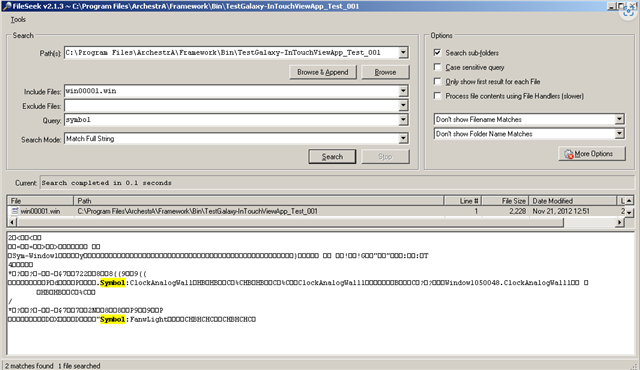Viewport: 640px width, 370px height.
Task: Click the Search completed status field
Action: pos(337,183)
